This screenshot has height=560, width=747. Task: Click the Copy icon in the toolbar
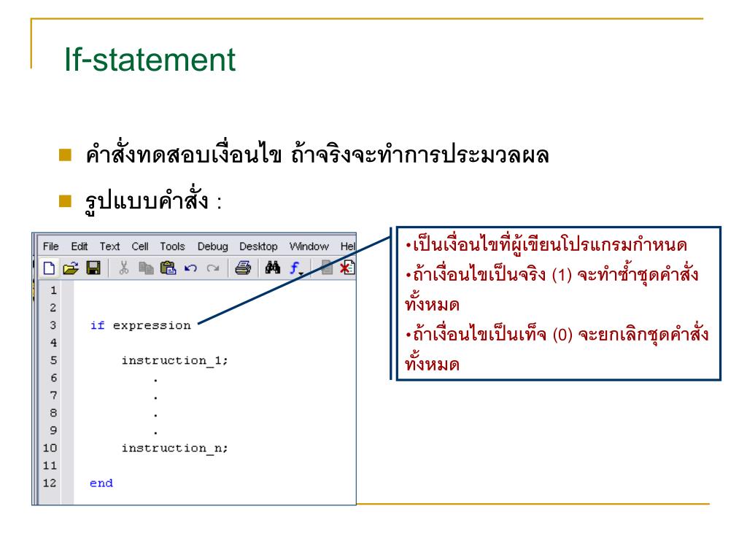coord(146,268)
